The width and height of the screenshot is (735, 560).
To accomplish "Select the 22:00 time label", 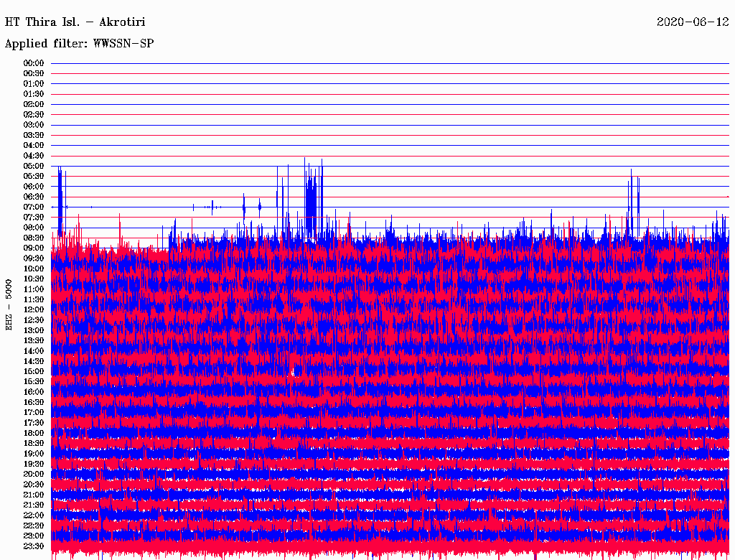I will pos(34,515).
